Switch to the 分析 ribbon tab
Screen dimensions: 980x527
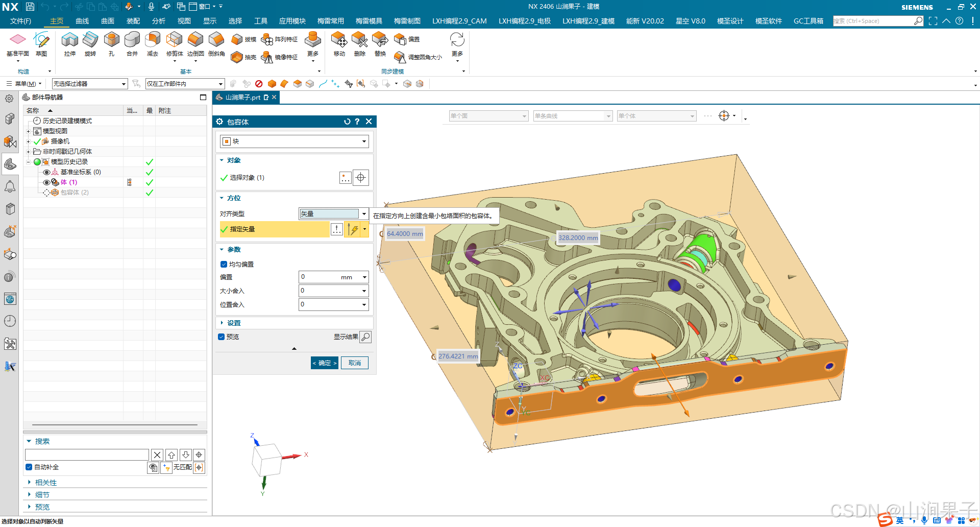(159, 21)
